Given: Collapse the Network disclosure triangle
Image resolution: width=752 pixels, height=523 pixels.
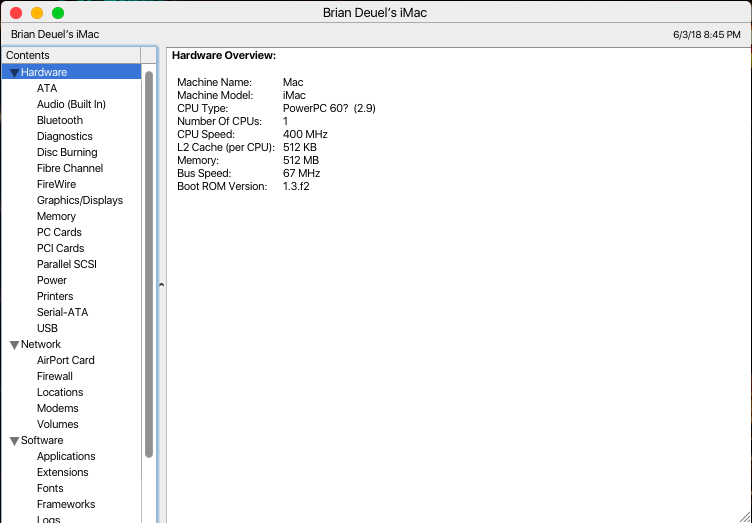Looking at the screenshot, I should tap(14, 345).
